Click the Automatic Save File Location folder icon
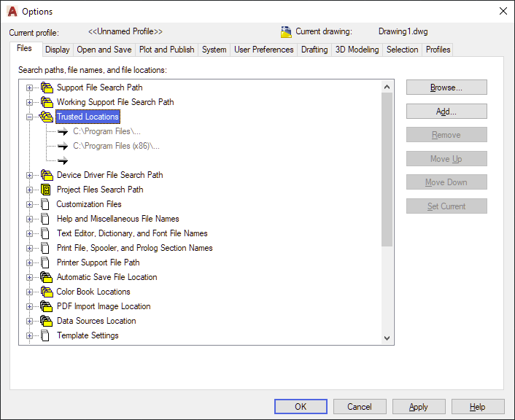The image size is (515, 420). (46, 277)
